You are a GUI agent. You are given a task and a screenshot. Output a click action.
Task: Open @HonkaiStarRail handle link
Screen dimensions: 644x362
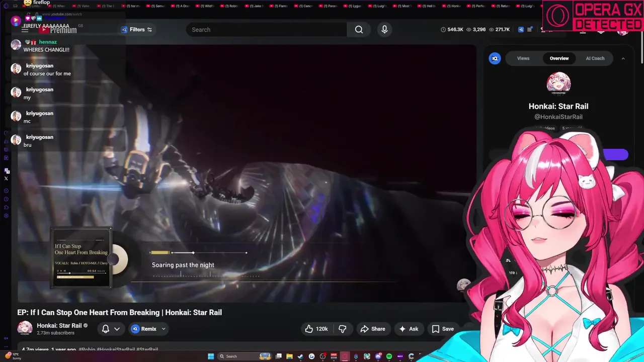click(558, 117)
